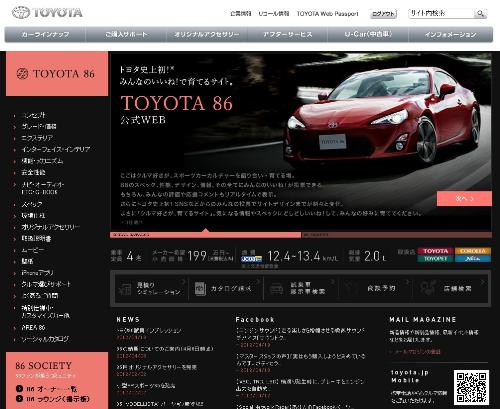The width and height of the screenshot is (500, 409).
Task: Open sidebar オリジナルアクセサリー entry
Action: 51,227
